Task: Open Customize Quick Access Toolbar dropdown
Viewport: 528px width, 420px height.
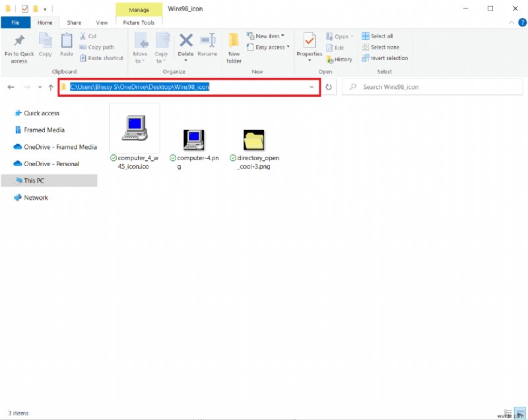Action: point(45,9)
